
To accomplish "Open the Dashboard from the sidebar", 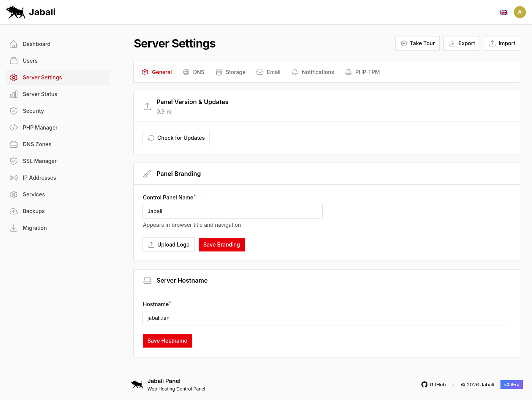I will (x=36, y=44).
